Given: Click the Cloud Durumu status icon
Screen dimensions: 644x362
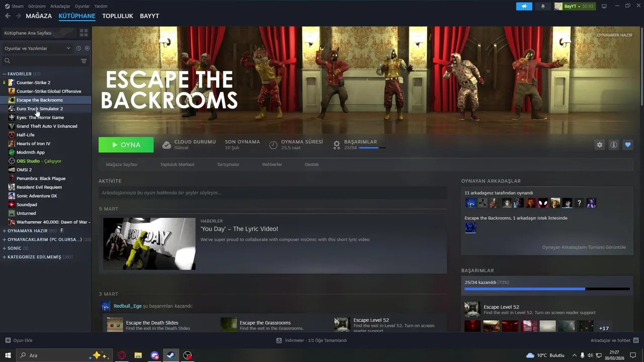Looking at the screenshot, I should point(167,145).
